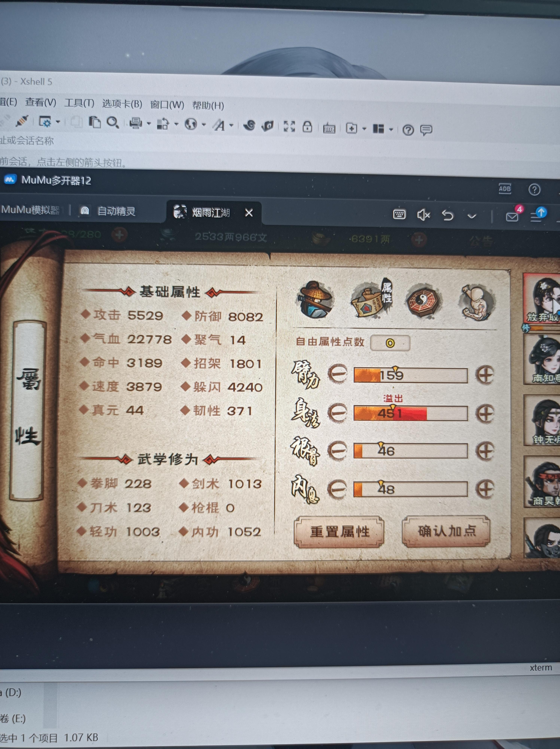Expand the MuMu toolbar chevron dropdown
Viewport: 560px width, 749px height.
pos(472,216)
